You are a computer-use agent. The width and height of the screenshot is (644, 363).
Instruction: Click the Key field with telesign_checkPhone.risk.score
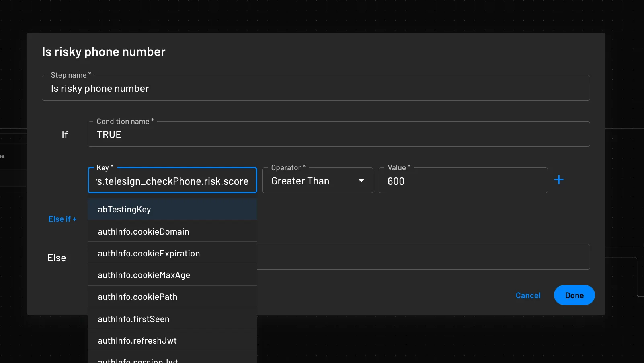(x=172, y=181)
